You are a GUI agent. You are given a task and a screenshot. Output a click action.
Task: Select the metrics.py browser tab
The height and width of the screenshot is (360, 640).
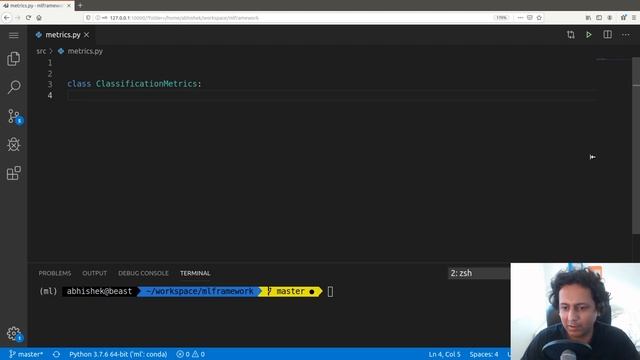(x=37, y=6)
